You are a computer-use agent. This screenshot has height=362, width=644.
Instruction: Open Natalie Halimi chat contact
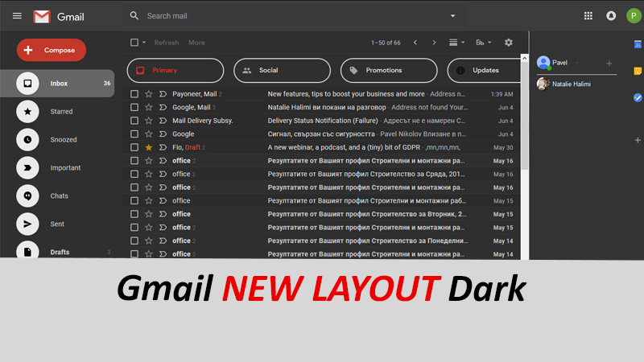point(571,84)
